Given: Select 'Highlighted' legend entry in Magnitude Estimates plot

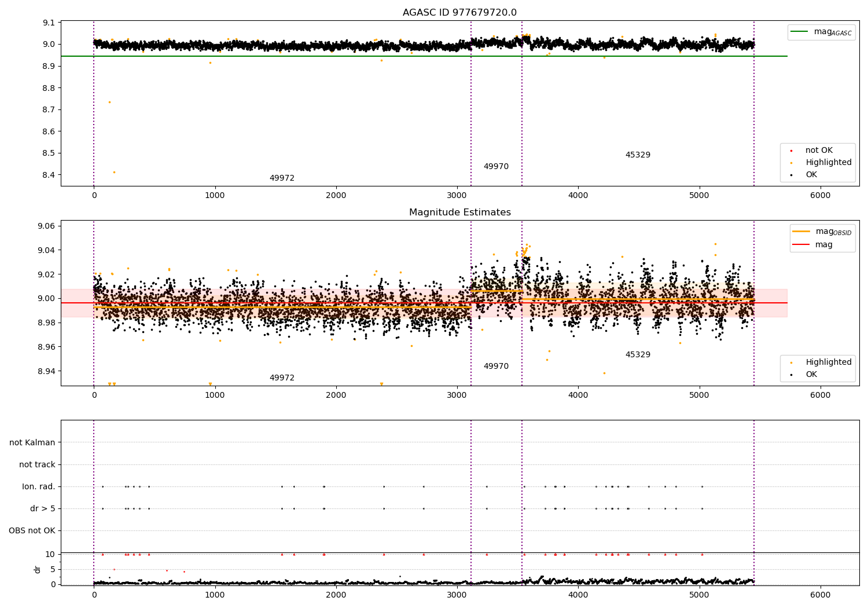Looking at the screenshot, I should [x=828, y=362].
